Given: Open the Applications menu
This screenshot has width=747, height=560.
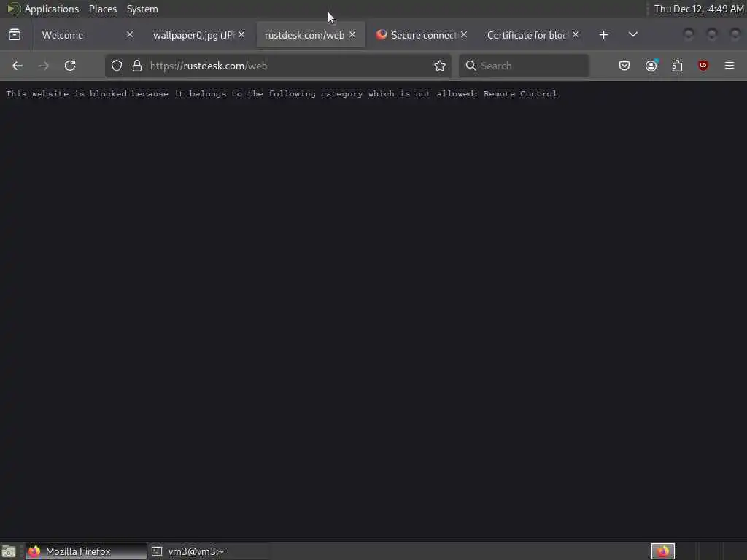Looking at the screenshot, I should coord(52,9).
